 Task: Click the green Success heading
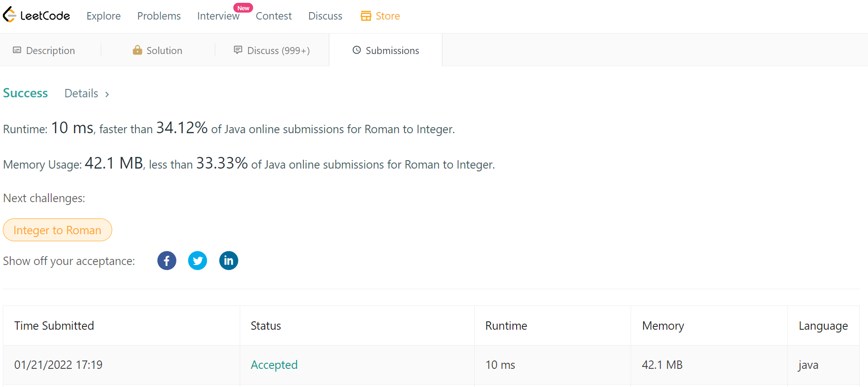[26, 93]
